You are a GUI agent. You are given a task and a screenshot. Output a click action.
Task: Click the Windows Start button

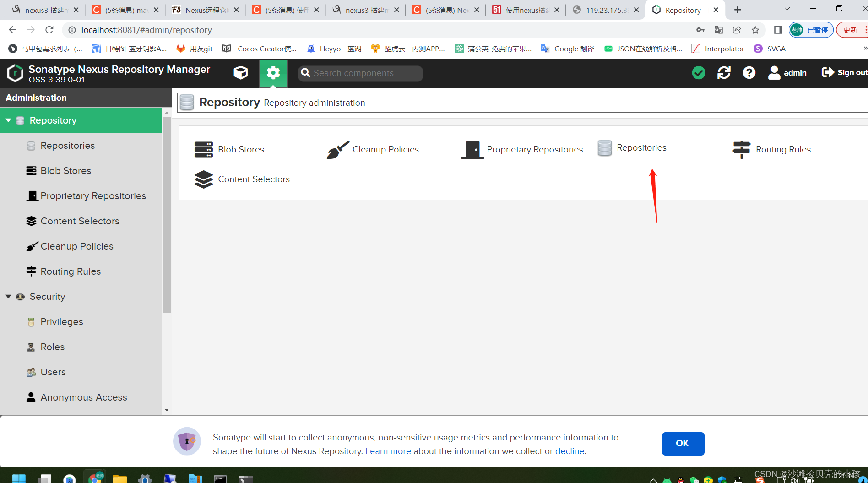19,478
